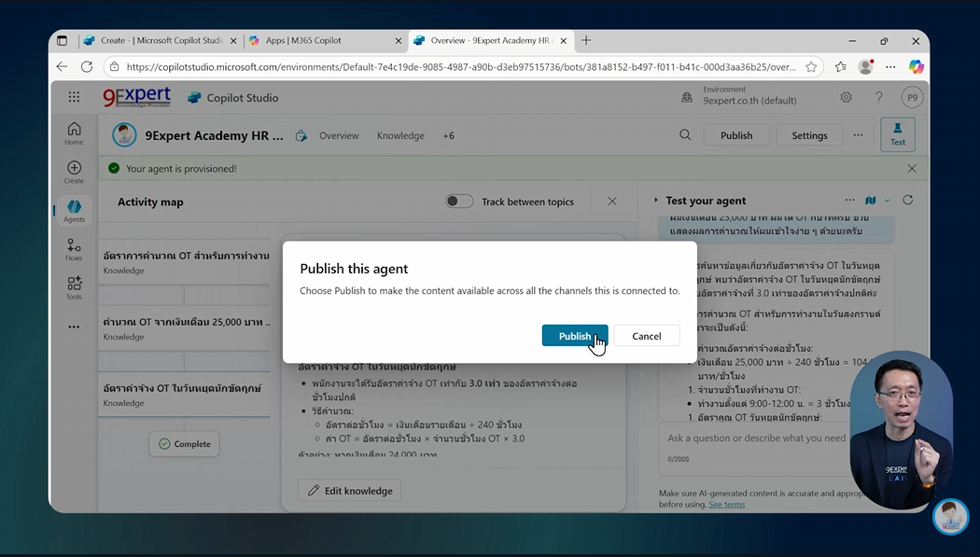This screenshot has width=980, height=557.
Task: Open the Home section in the sidebar
Action: [x=74, y=131]
